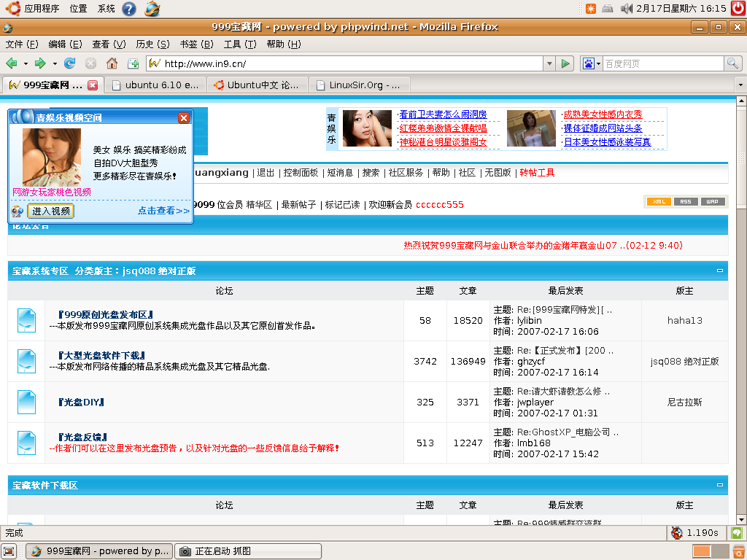Image resolution: width=747 pixels, height=560 pixels.
Task: Click the woman thumbnail in popup ad
Action: coord(52,157)
